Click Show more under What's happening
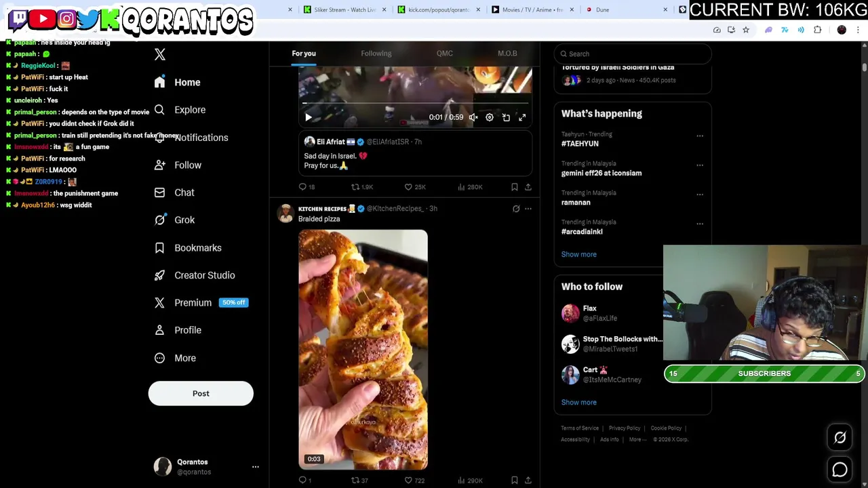This screenshot has height=488, width=868. coord(579,254)
